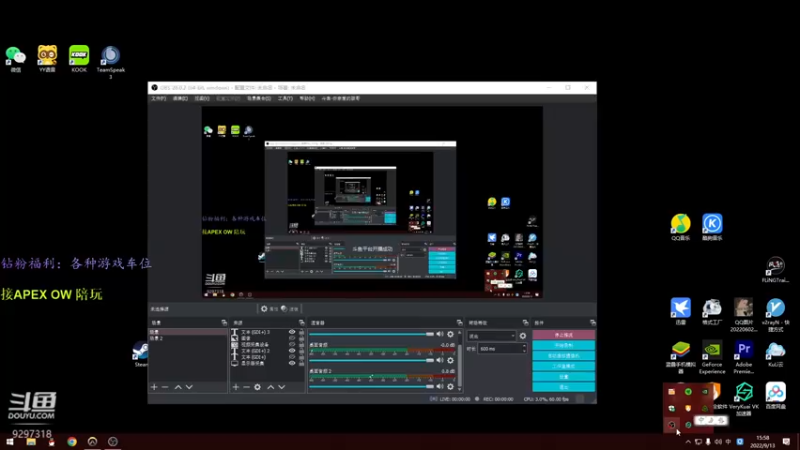Open the QQ音乐 desktop shortcut

coord(681,227)
